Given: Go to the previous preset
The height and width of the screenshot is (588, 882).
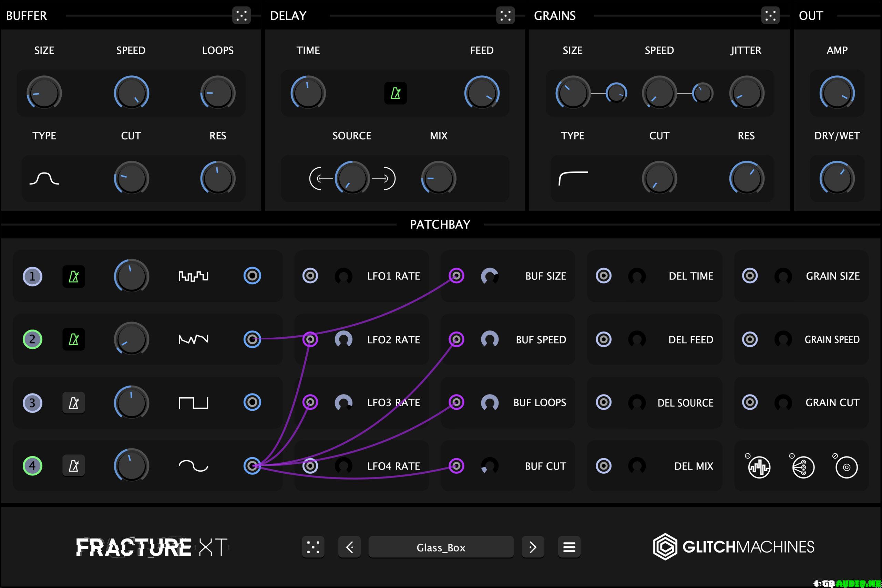Looking at the screenshot, I should point(349,547).
